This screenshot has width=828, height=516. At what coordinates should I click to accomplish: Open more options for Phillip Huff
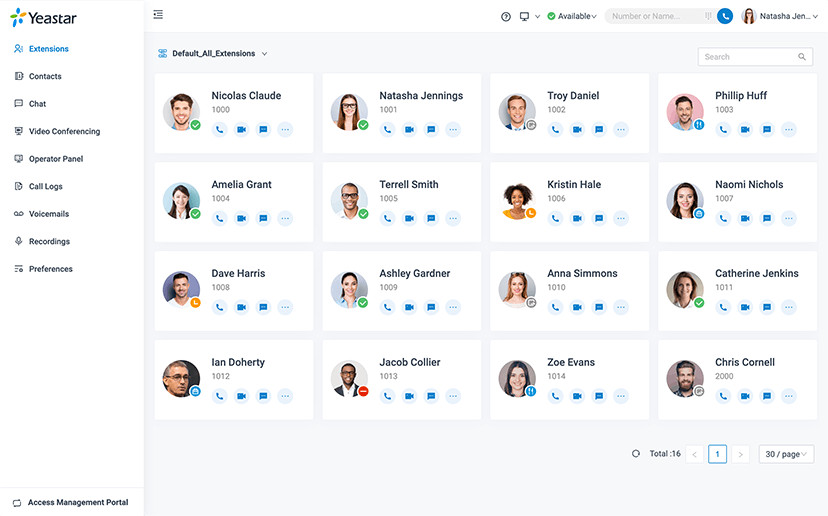click(789, 129)
